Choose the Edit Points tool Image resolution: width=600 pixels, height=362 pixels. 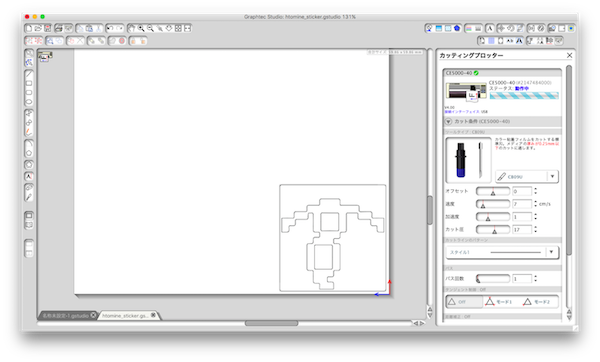[29, 62]
